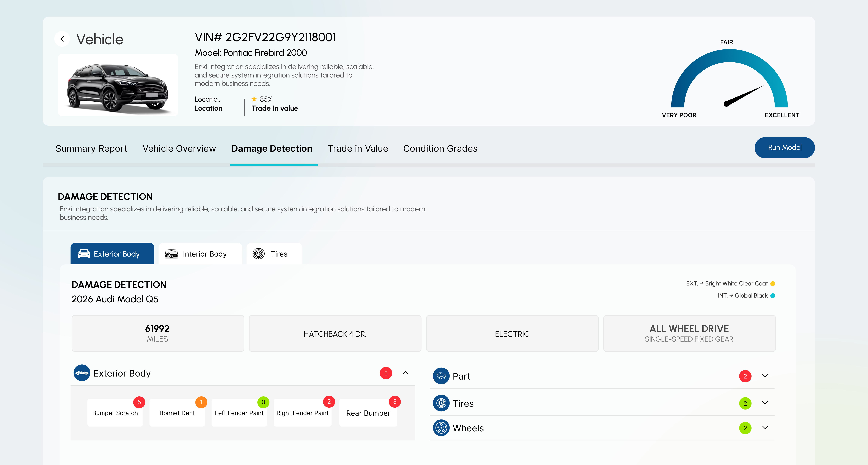Viewport: 868px width, 465px height.
Task: Open the Condition Grades tab
Action: (x=440, y=149)
